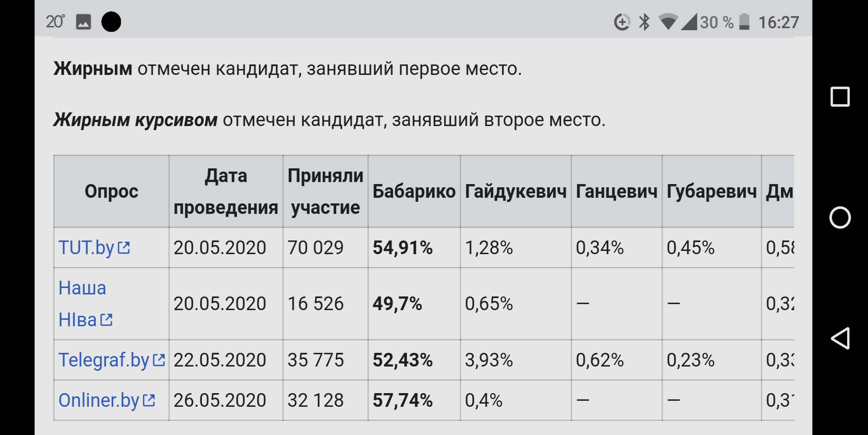Viewport: 868px width, 435px height.
Task: Tap the Wi-Fi status icon
Action: point(668,22)
